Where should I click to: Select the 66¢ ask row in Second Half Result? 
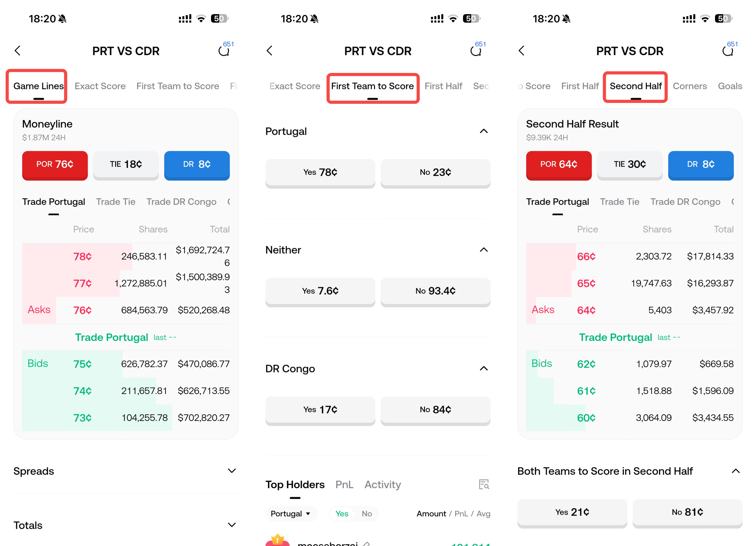coord(630,257)
